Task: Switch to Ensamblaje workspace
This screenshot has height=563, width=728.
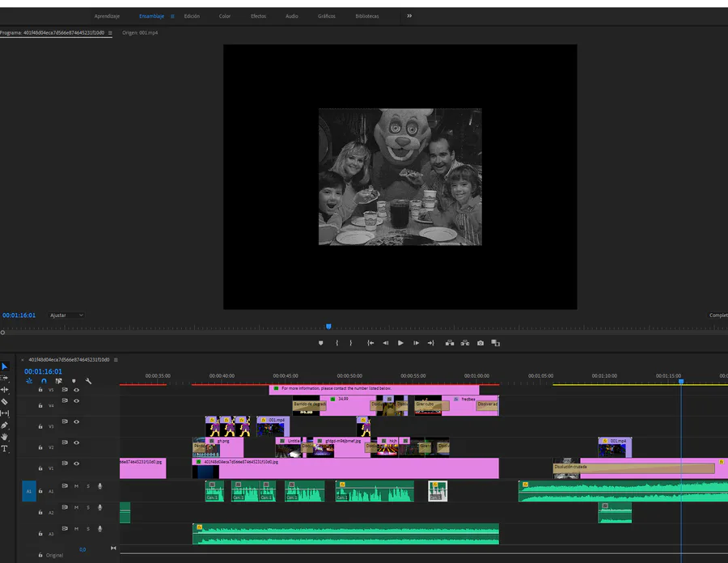Action: pyautogui.click(x=151, y=16)
